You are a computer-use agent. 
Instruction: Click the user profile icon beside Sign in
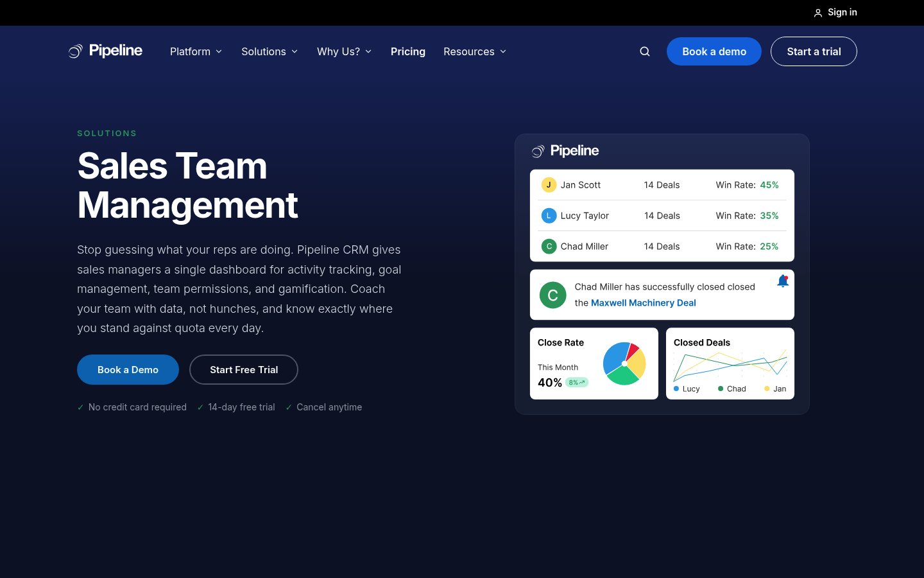point(818,13)
